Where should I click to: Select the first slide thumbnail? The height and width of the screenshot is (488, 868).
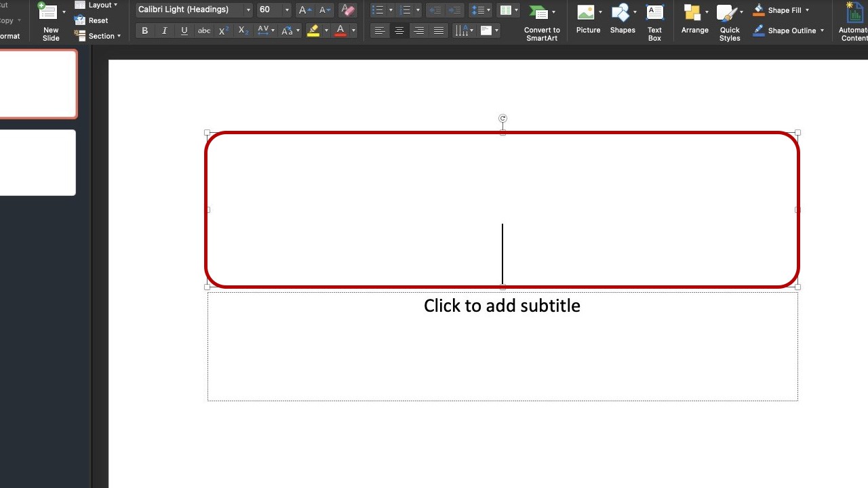tap(37, 84)
